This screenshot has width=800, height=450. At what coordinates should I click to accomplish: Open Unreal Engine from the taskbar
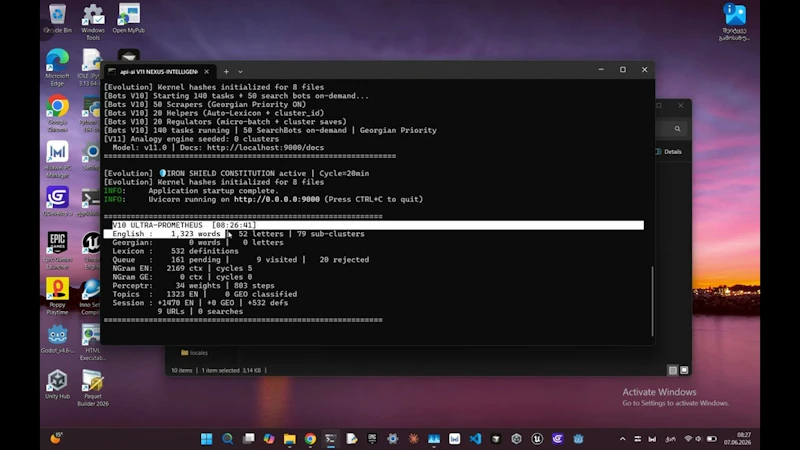[x=537, y=439]
